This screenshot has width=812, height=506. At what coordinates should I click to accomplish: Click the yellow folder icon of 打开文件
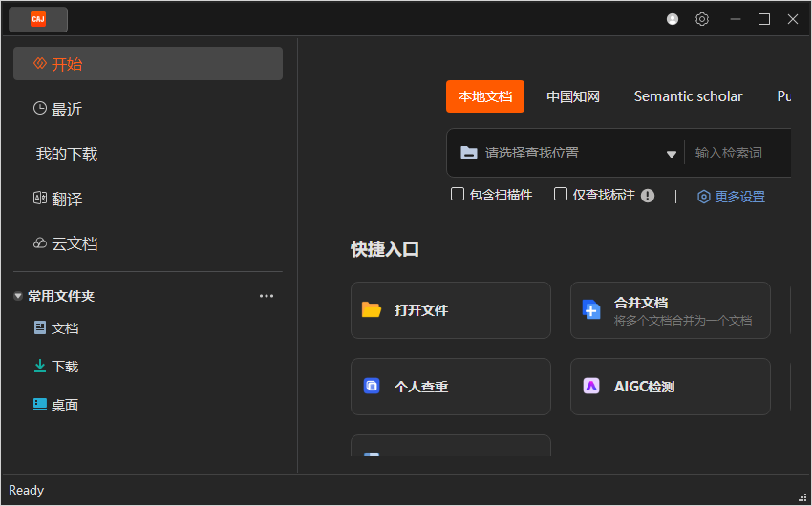(x=372, y=310)
